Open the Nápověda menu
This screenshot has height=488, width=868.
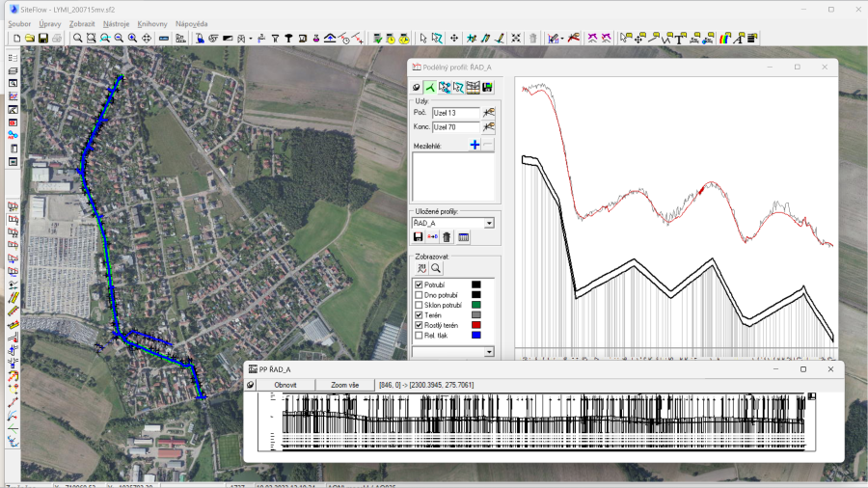[x=192, y=24]
